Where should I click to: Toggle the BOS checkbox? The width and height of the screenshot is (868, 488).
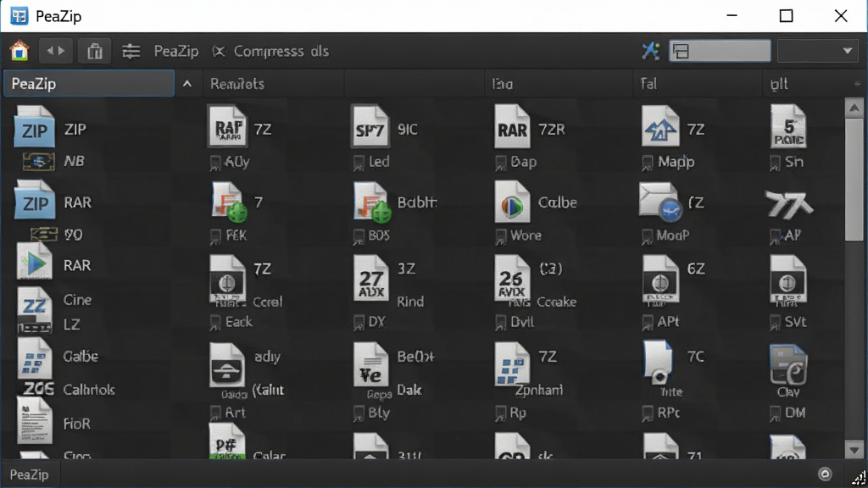point(359,237)
